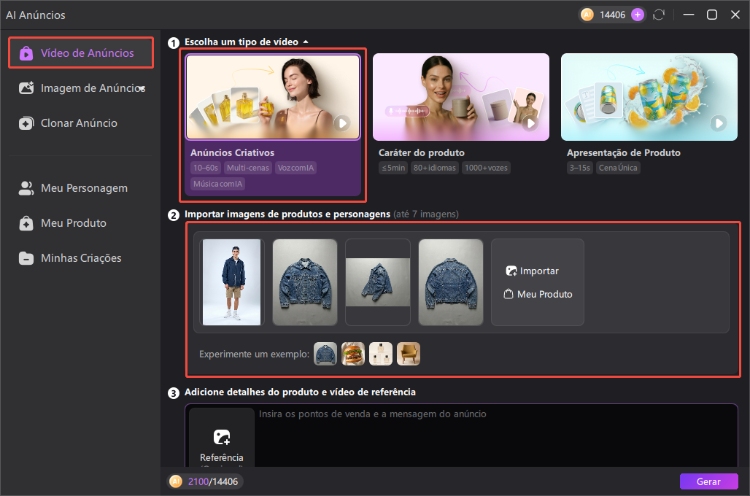Try the hamburger example
Image resolution: width=750 pixels, height=496 pixels.
[353, 354]
